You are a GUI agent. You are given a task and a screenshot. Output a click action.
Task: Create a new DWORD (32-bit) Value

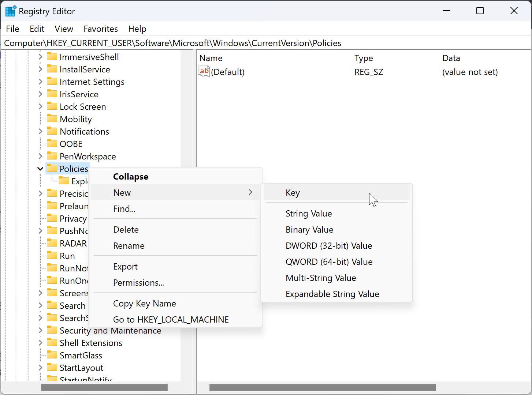point(336,245)
